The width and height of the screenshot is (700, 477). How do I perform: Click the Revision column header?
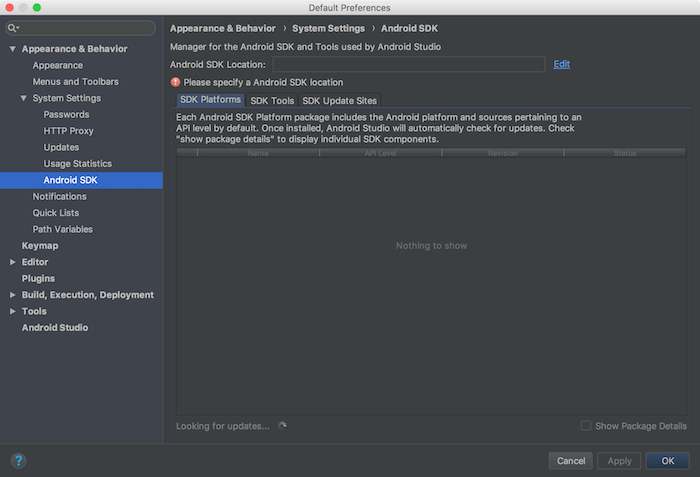click(503, 153)
